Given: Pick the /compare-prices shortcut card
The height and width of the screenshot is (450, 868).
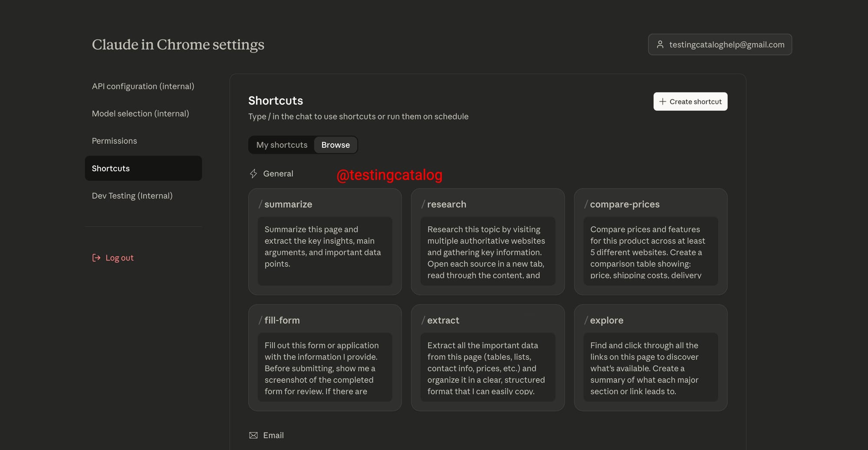Looking at the screenshot, I should [x=650, y=242].
